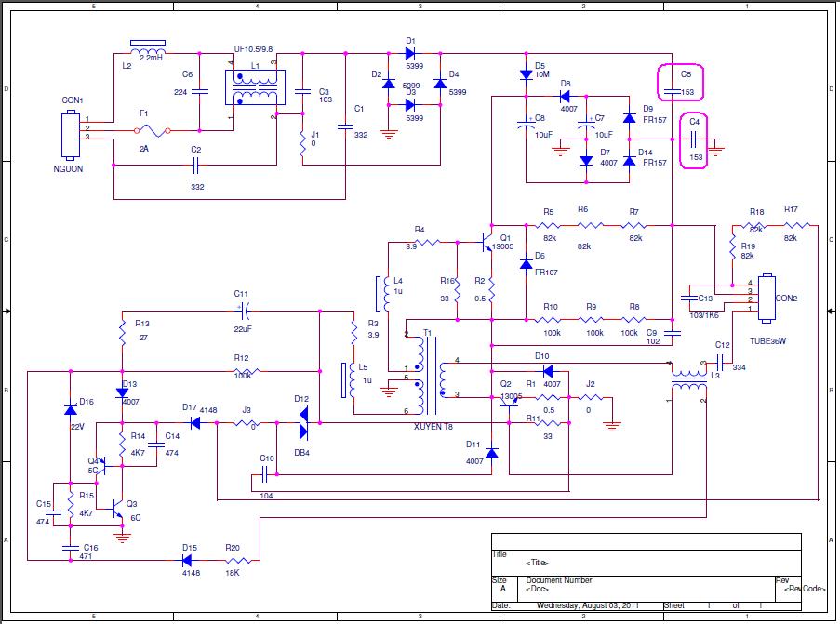Select the C2 332 capacitor symbol
Image resolution: width=840 pixels, height=624 pixels.
(195, 165)
